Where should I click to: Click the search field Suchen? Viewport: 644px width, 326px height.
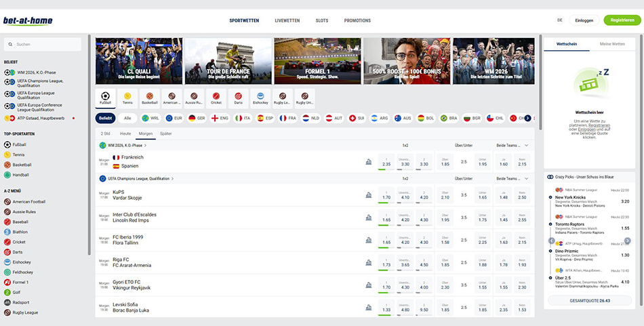[x=43, y=44]
